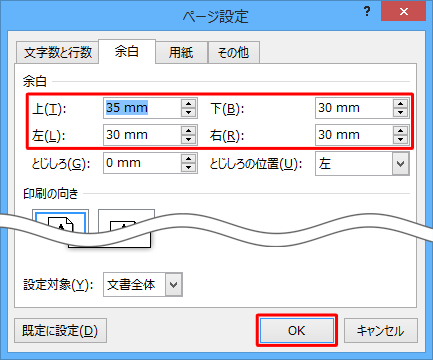
Task: Increase the 下(B) margin with up arrow
Action: coord(401,103)
